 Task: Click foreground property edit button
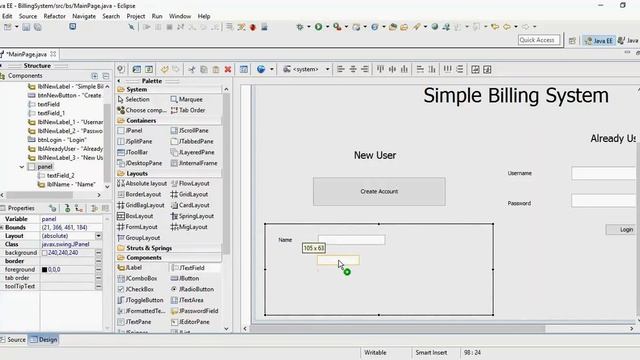tap(98, 270)
